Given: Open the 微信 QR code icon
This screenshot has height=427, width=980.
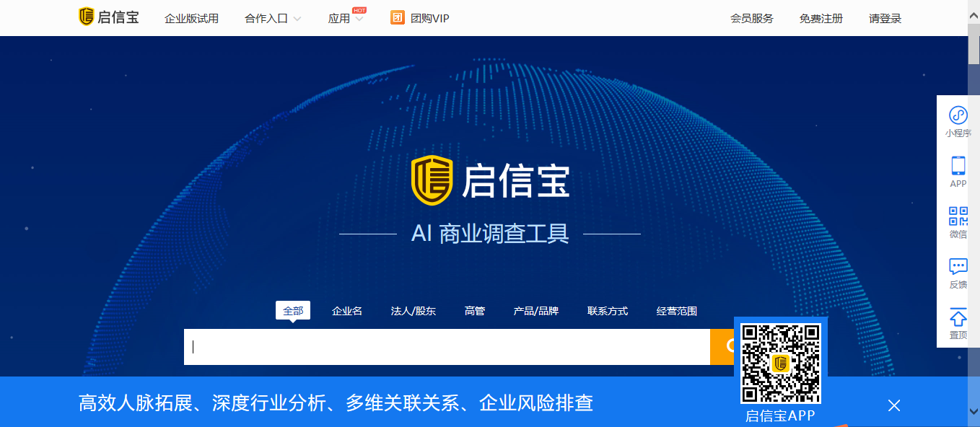Looking at the screenshot, I should [x=958, y=216].
